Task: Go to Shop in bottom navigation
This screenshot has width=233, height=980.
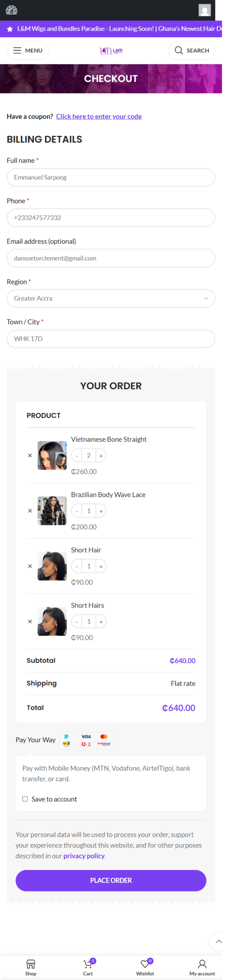Action: point(31,967)
